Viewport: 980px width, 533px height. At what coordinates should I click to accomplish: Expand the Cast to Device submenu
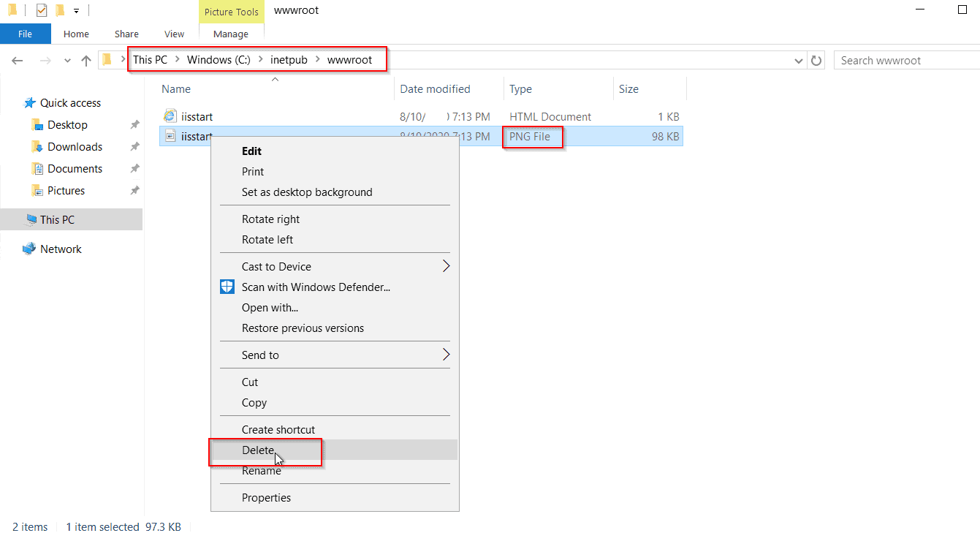tap(446, 267)
